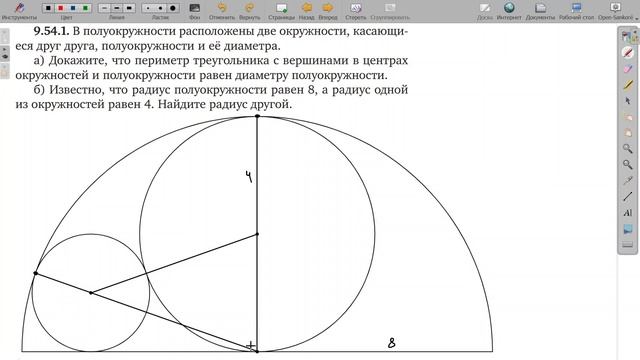Go to previous page with Назад
The height and width of the screenshot is (360, 640).
pyautogui.click(x=307, y=11)
